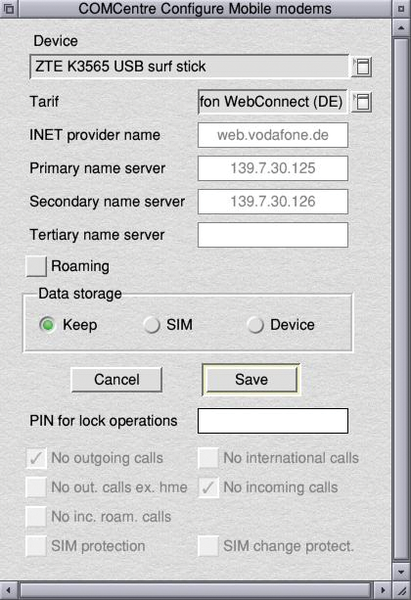Viewport: 411px width, 600px height.
Task: Click the vertical scrollbar track
Action: (401, 298)
